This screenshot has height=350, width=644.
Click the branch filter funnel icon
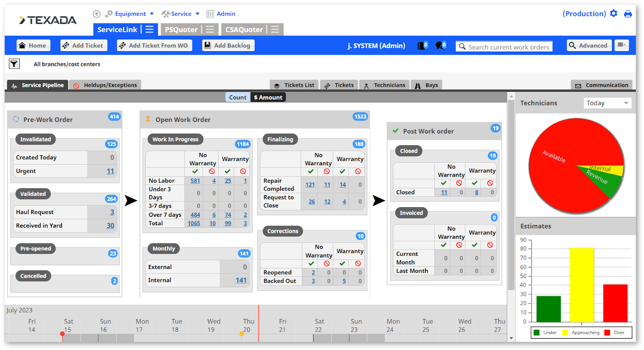(x=14, y=64)
